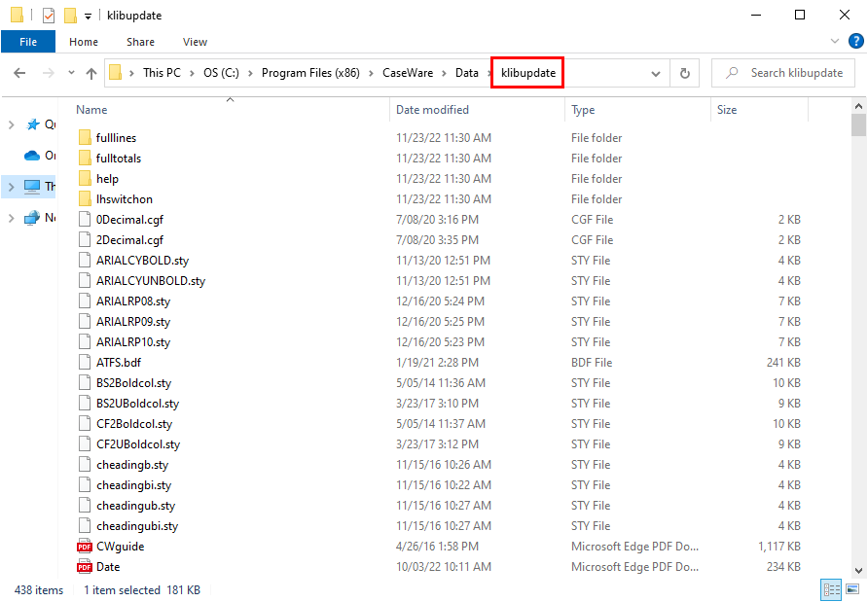Select the fulllines folder icon
868x602 pixels.
[85, 138]
